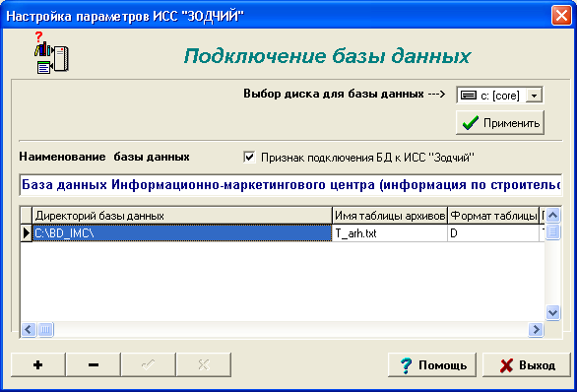Click the cancel edit X button
Screen dimensions: 577x392
204,364
